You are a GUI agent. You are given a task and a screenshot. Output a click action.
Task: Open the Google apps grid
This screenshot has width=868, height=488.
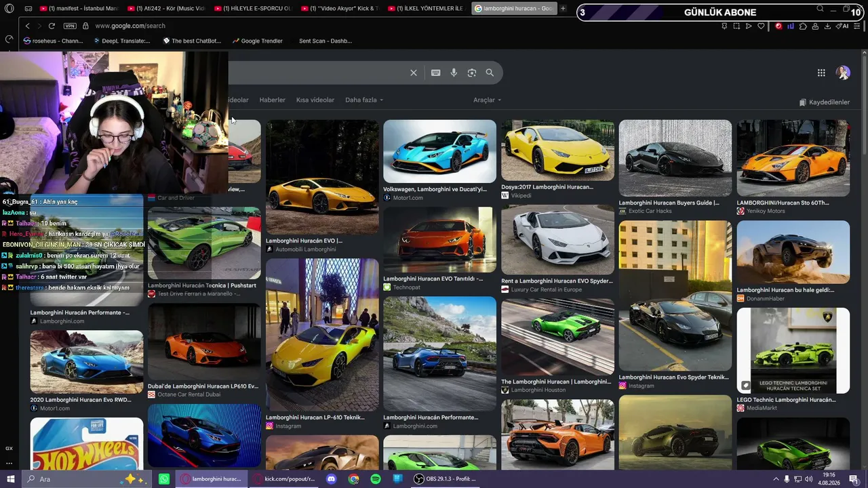(821, 73)
